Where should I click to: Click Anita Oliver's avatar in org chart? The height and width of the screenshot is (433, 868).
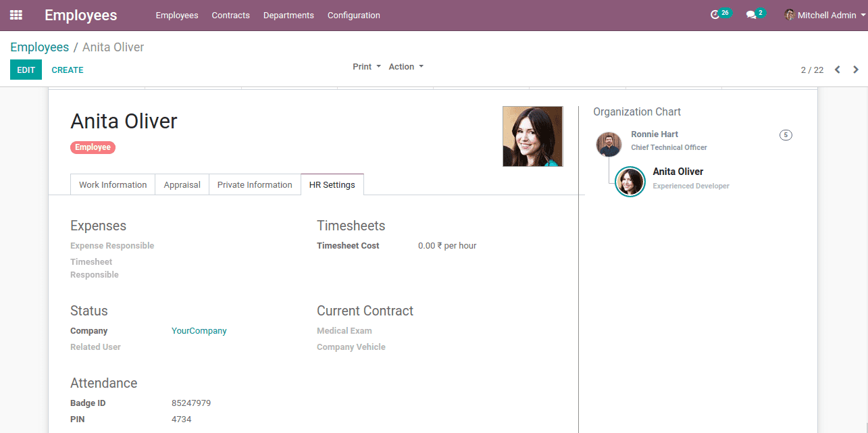click(630, 182)
